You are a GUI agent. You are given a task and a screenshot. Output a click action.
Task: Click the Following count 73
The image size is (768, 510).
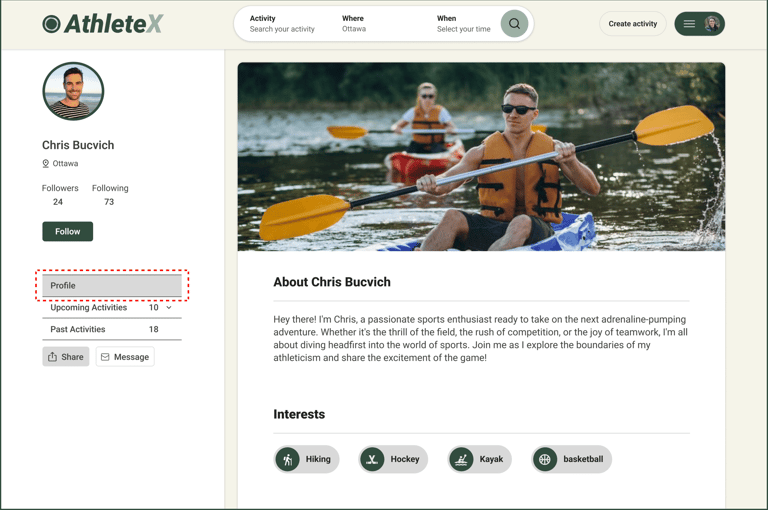[109, 202]
